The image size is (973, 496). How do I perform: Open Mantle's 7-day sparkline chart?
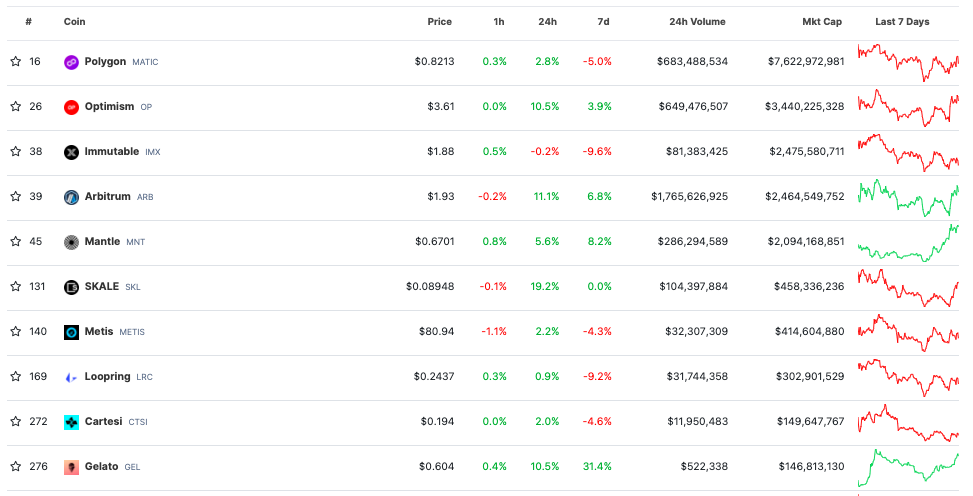click(907, 243)
